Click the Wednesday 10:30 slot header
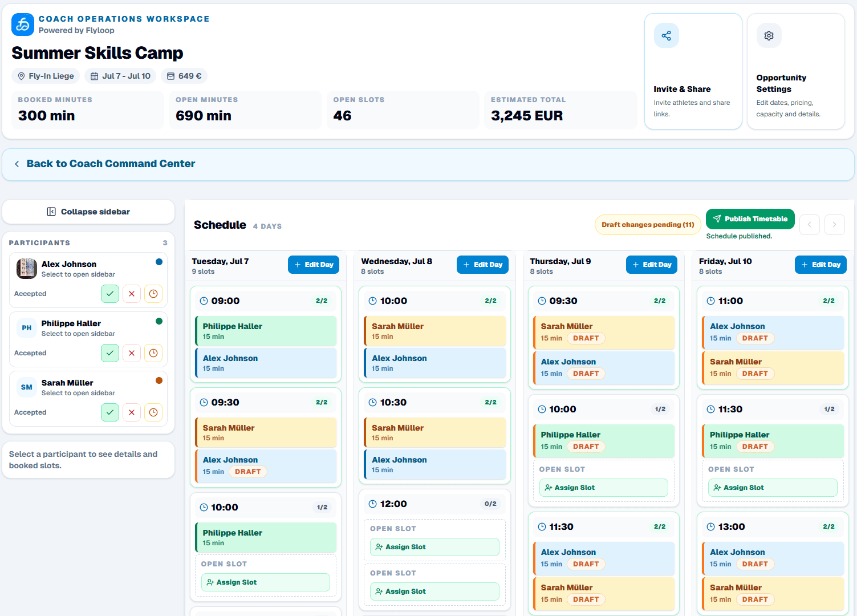The image size is (857, 616). tap(434, 403)
